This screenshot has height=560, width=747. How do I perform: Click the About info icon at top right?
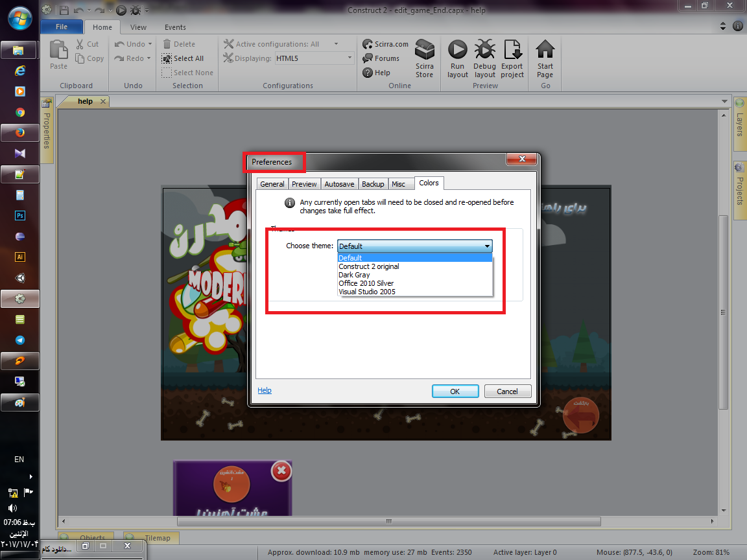737,26
